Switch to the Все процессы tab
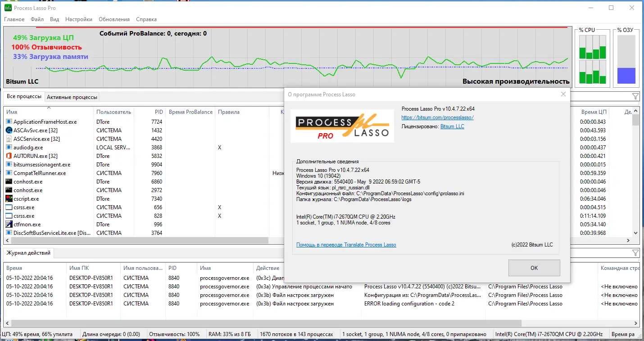Screen dimensions: 644x341 point(24,97)
